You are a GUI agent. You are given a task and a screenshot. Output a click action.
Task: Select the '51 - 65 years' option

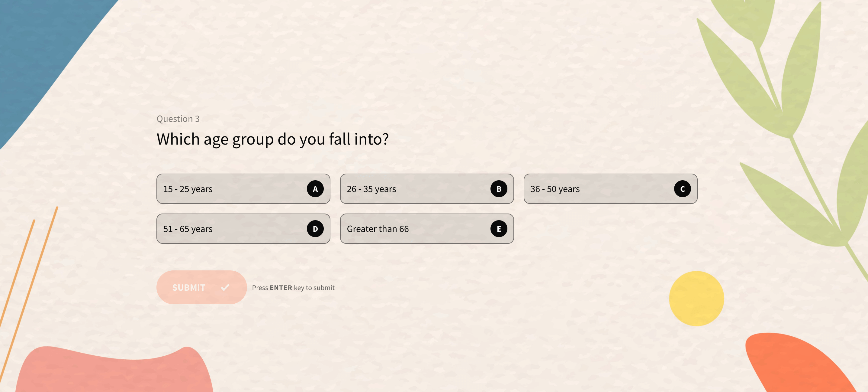243,229
